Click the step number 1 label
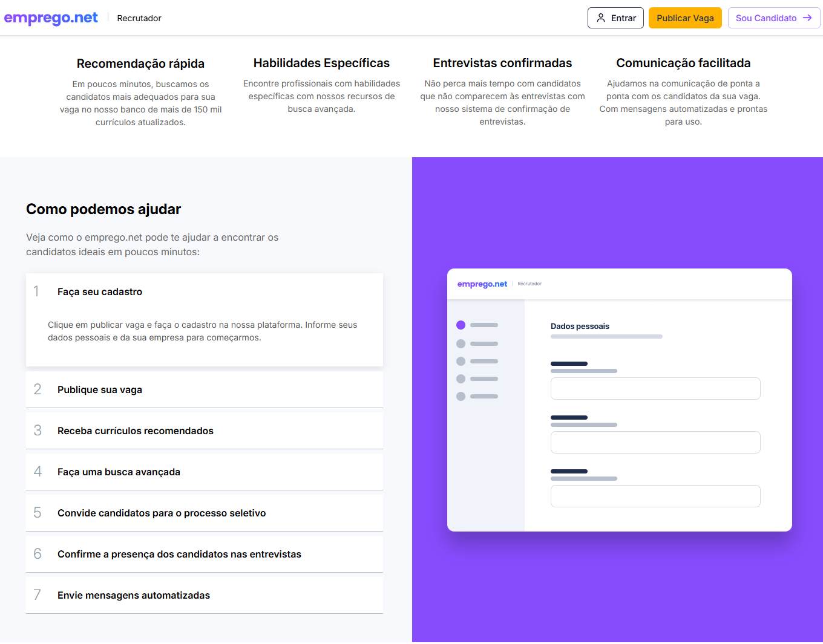Image resolution: width=823 pixels, height=644 pixels. click(36, 291)
